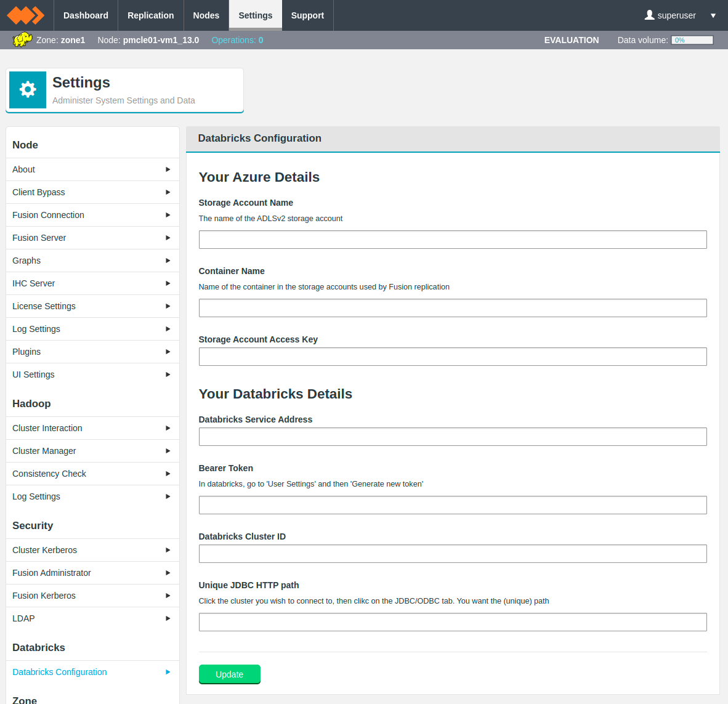Focus the Storage Account Access Key field
This screenshot has height=704, width=728.
(453, 357)
